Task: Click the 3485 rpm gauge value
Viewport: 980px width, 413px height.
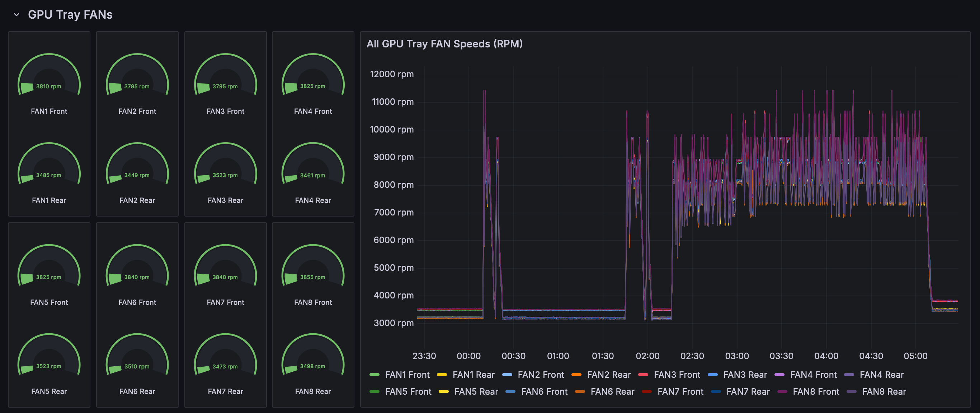Action: (49, 175)
